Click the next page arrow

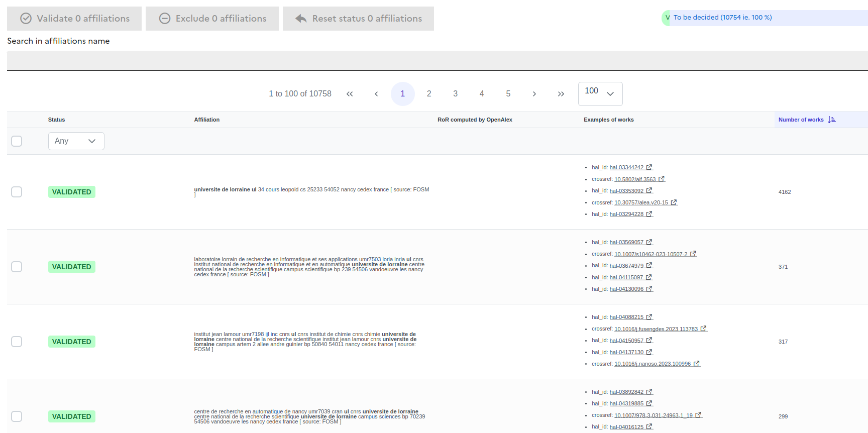coord(534,94)
